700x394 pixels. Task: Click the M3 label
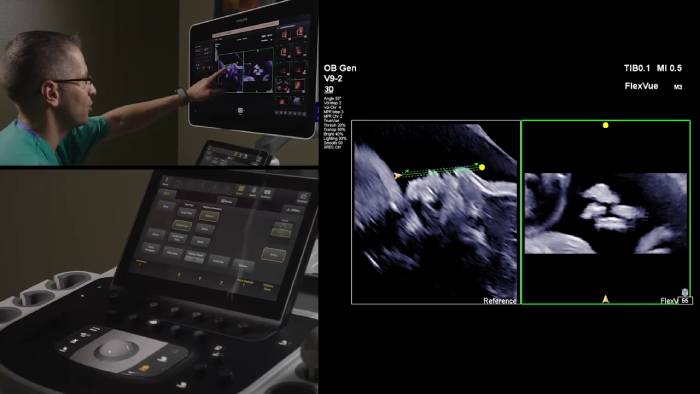[678, 87]
